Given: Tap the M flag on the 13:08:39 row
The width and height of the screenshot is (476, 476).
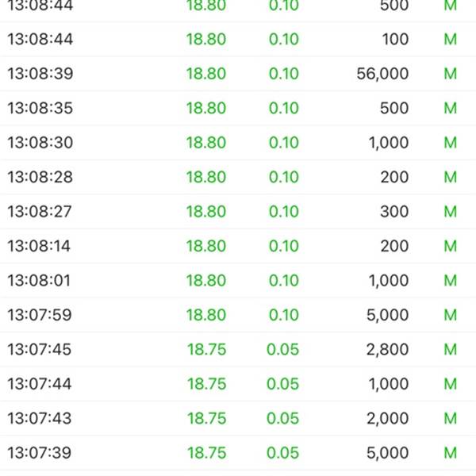Looking at the screenshot, I should (x=450, y=74).
